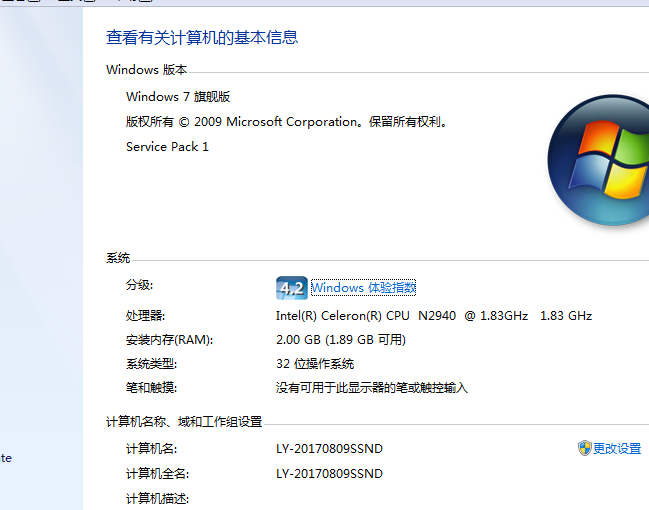
Task: Click the 计算机全名 value LY-20170809SSND
Action: point(329,474)
